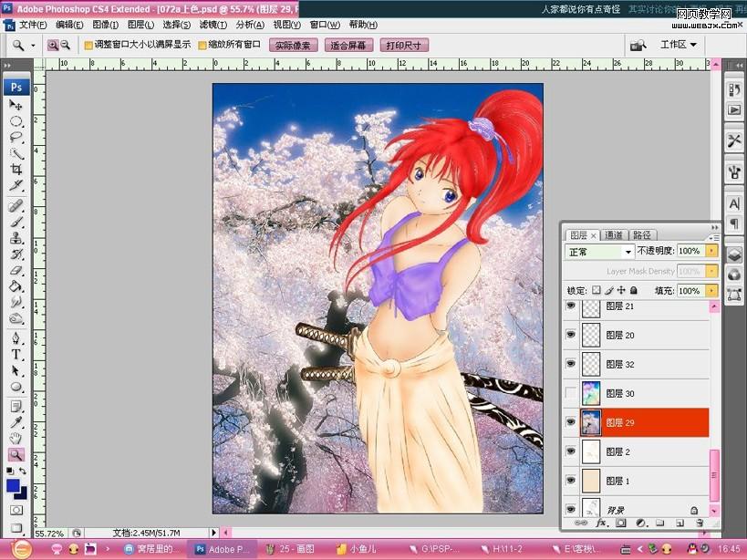Image resolution: width=747 pixels, height=560 pixels.
Task: Swap foreground and background colors
Action: (x=23, y=471)
